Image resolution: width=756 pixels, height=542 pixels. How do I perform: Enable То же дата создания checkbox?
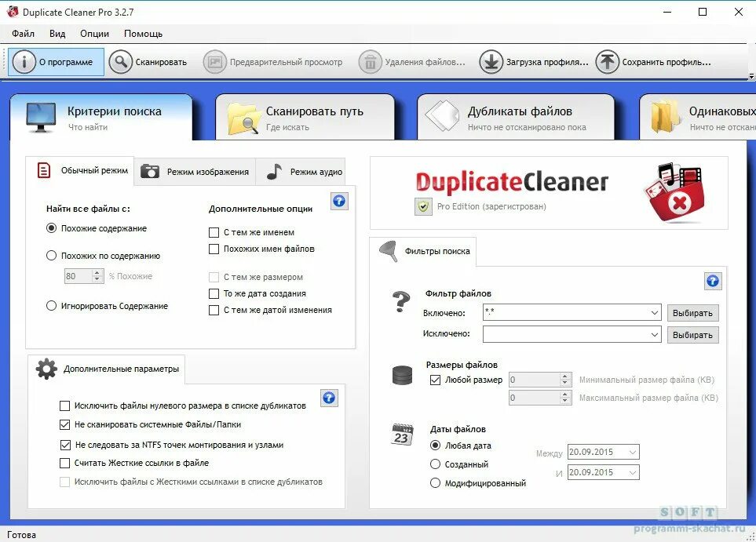pyautogui.click(x=214, y=293)
